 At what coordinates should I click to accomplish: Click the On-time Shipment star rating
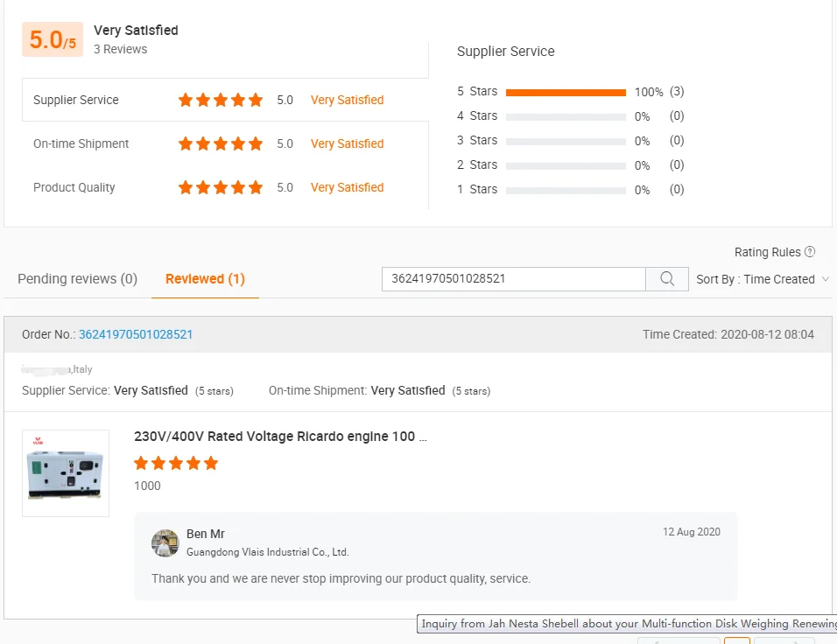[x=221, y=143]
